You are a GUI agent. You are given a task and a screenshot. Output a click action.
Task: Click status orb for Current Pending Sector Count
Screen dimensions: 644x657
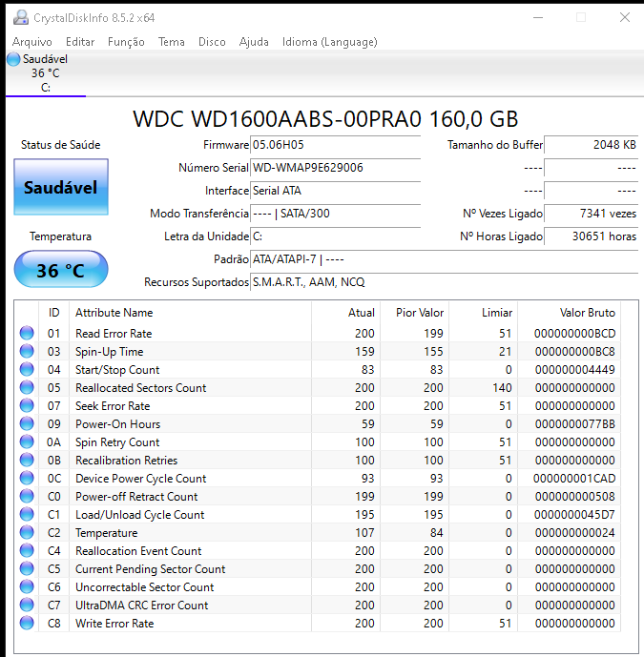tap(27, 568)
